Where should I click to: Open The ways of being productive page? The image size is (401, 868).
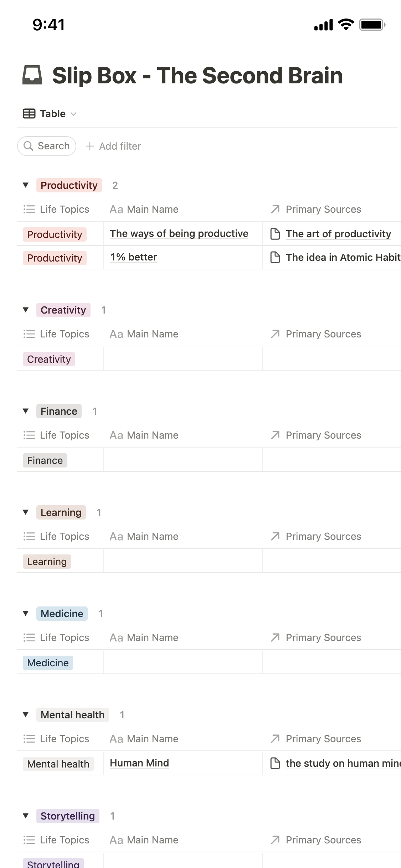click(179, 234)
